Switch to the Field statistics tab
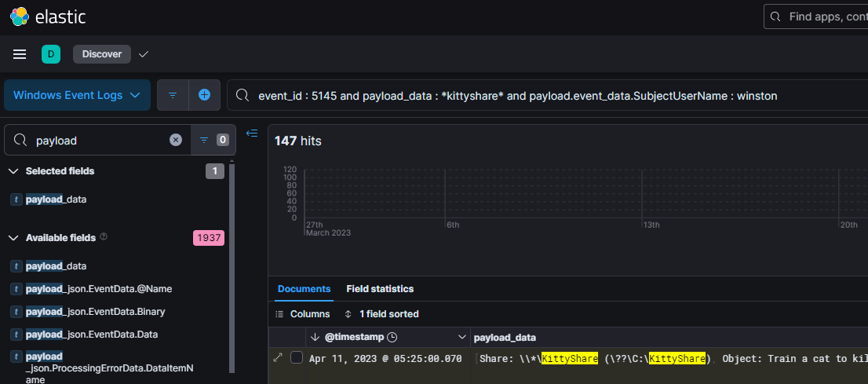Image resolution: width=868 pixels, height=384 pixels. coord(380,289)
